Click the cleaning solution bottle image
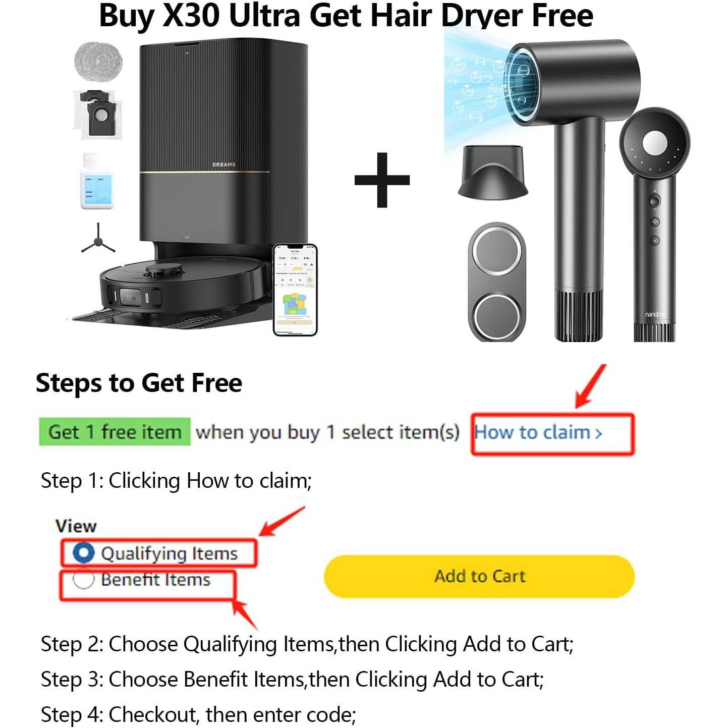The image size is (728, 728). point(97,182)
